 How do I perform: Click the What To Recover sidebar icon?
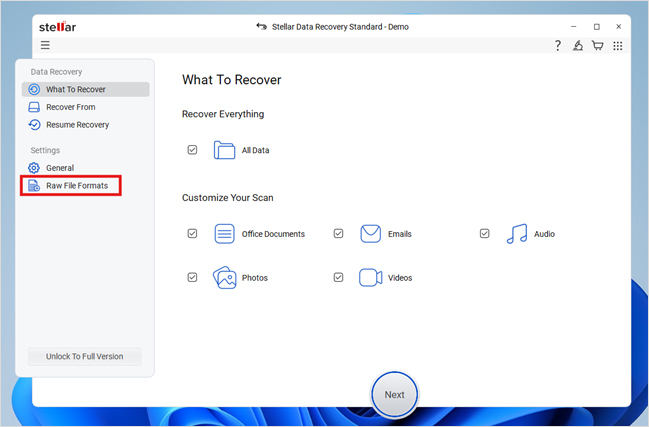[x=34, y=89]
